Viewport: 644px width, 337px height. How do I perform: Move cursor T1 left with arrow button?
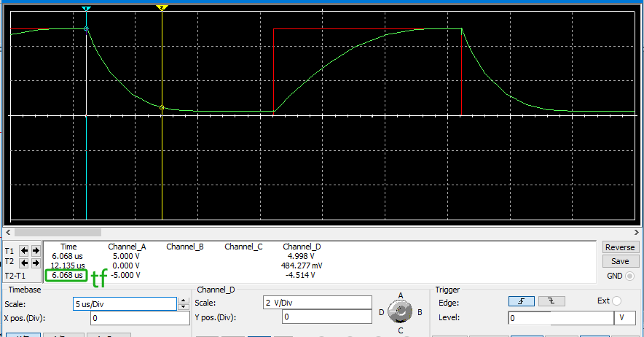[24, 250]
